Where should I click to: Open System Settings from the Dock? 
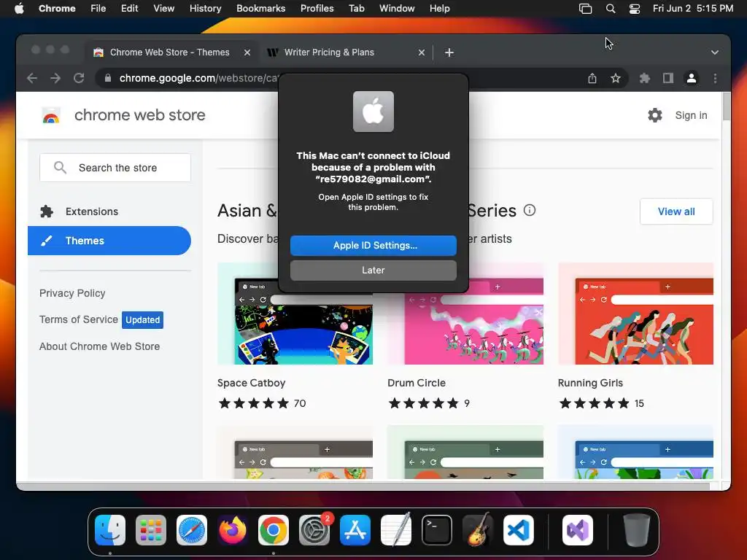click(314, 530)
